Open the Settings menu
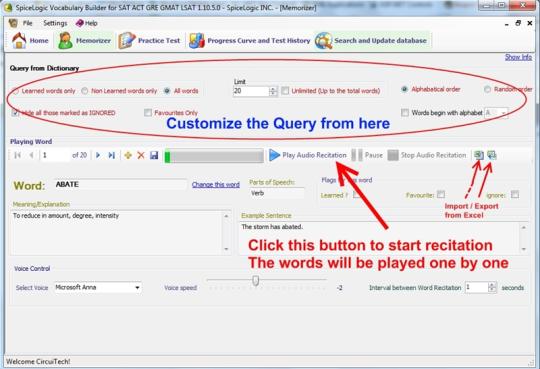Screen dimensions: 540x369 tap(55, 23)
